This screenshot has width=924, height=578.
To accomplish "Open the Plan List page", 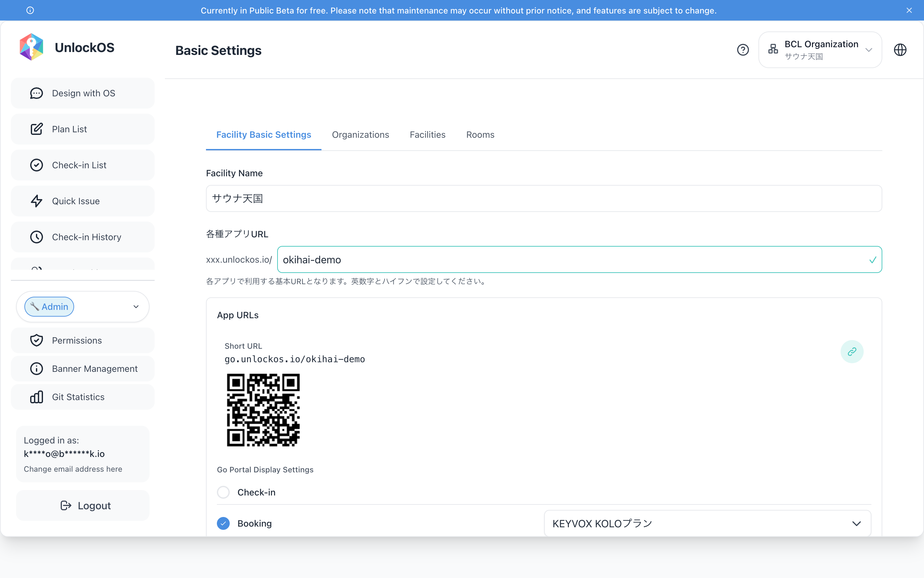I will (82, 129).
